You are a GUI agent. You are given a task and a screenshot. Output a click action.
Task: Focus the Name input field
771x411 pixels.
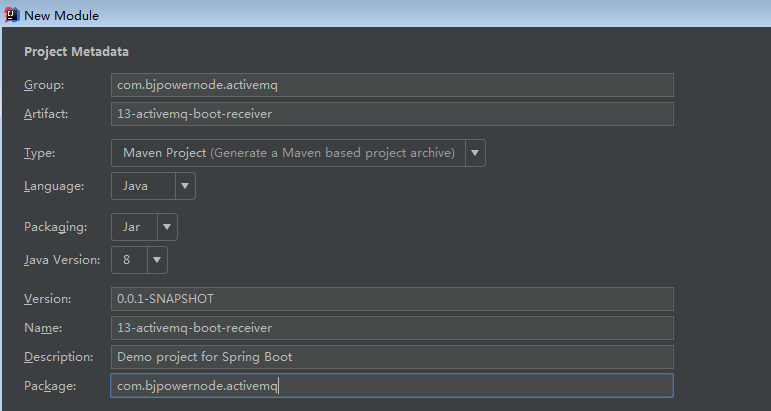[x=392, y=328]
